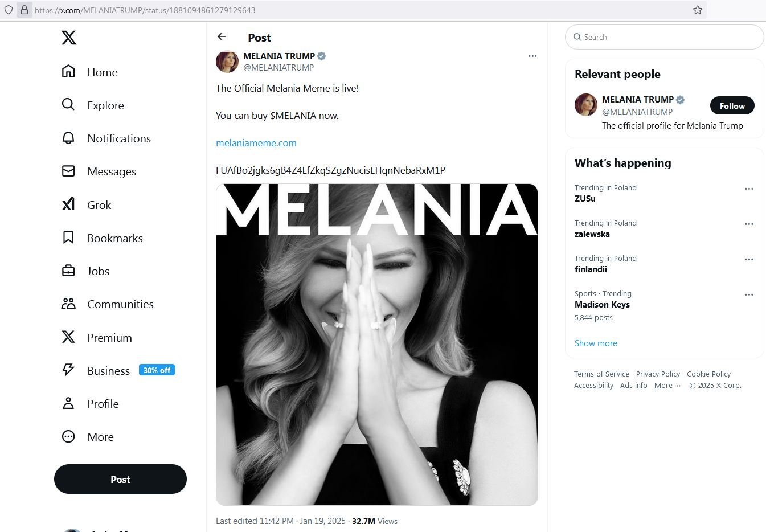766x532 pixels.
Task: Open the Bookmarks icon in sidebar
Action: point(68,238)
